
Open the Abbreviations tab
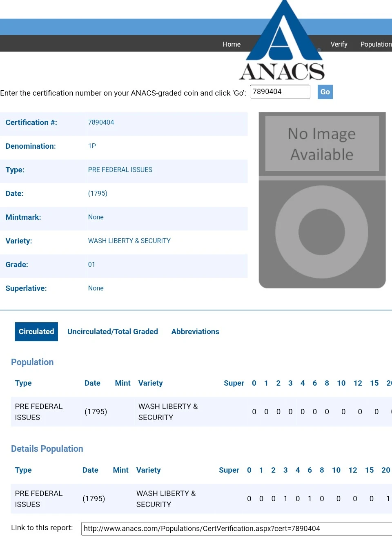tap(195, 332)
